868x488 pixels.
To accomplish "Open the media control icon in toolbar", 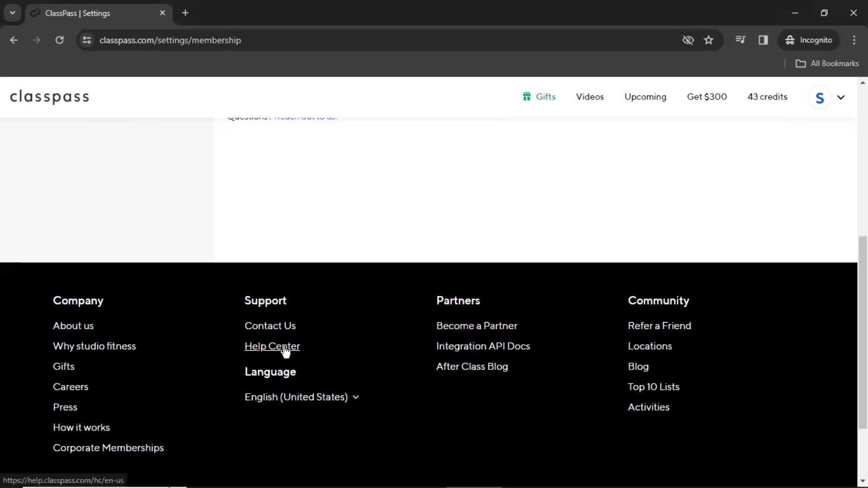I will (740, 40).
